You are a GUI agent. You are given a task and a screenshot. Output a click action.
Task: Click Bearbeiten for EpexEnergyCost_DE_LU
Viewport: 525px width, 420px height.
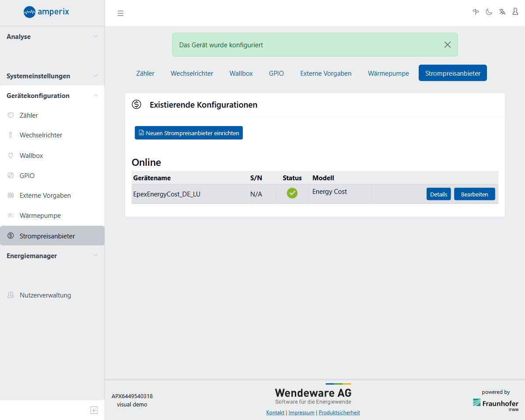[474, 194]
